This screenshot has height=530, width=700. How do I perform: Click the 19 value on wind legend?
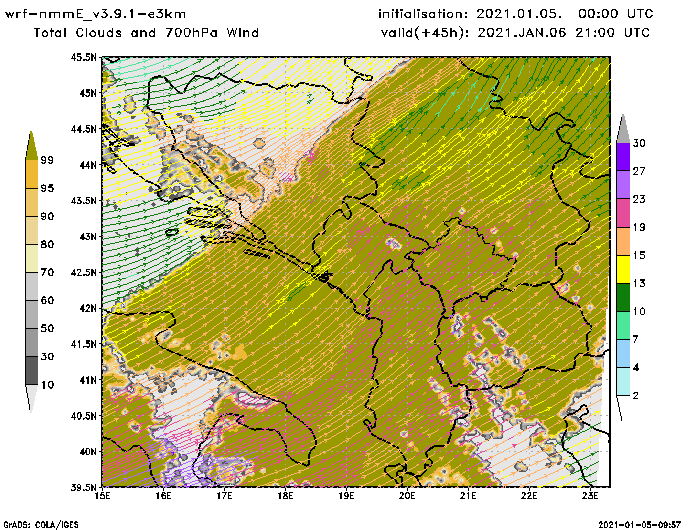click(639, 227)
